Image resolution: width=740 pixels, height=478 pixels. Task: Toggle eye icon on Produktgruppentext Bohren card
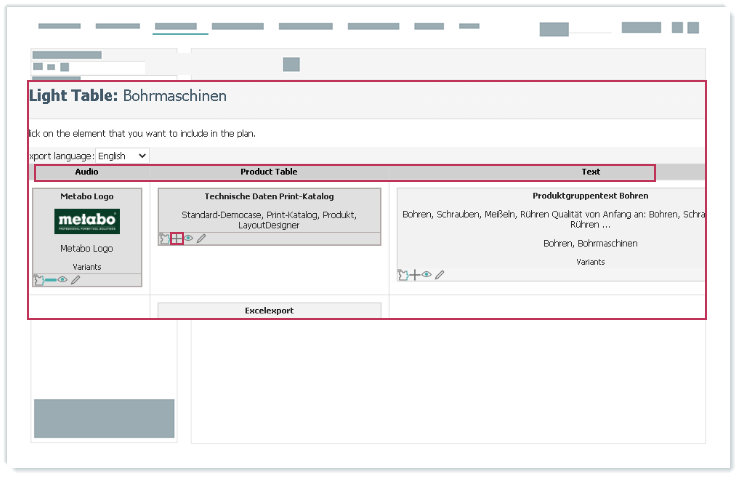427,274
